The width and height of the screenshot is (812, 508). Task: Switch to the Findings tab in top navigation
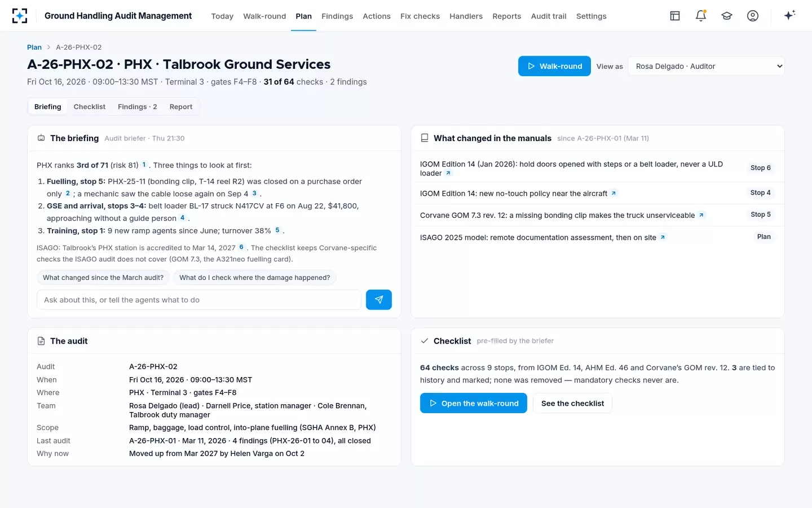pyautogui.click(x=337, y=16)
